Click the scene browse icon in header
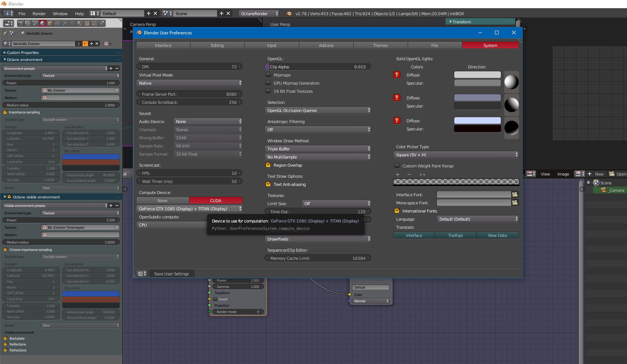The width and height of the screenshot is (627, 364). 168,13
